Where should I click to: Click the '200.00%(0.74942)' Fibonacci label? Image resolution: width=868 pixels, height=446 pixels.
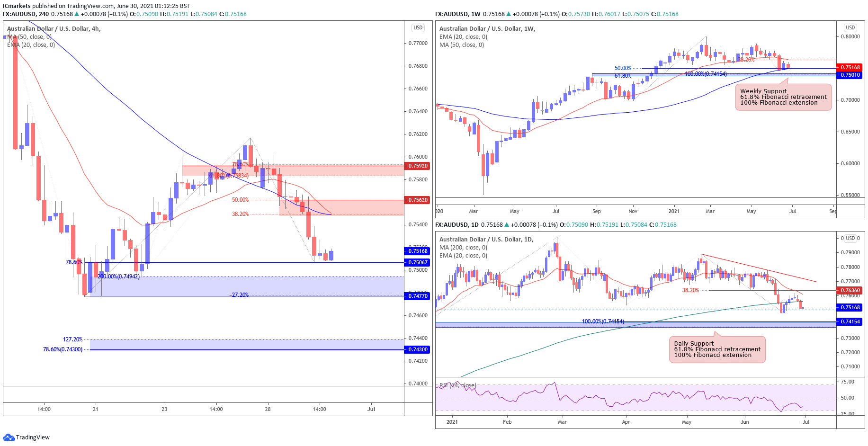pyautogui.click(x=118, y=277)
